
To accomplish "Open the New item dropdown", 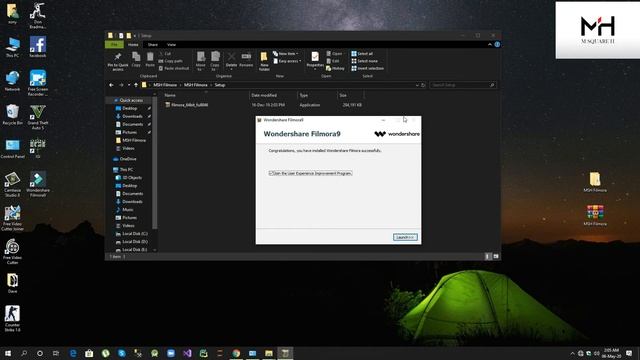I will pyautogui.click(x=286, y=54).
